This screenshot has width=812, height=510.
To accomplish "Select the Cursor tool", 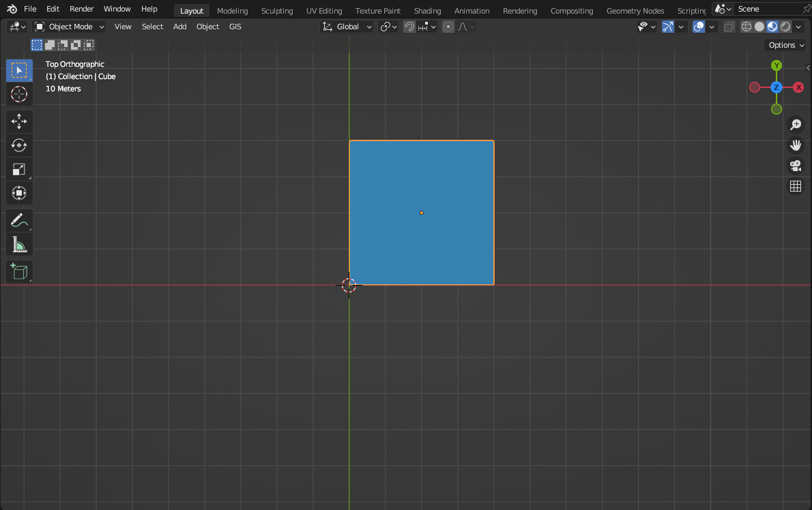I will [x=19, y=94].
